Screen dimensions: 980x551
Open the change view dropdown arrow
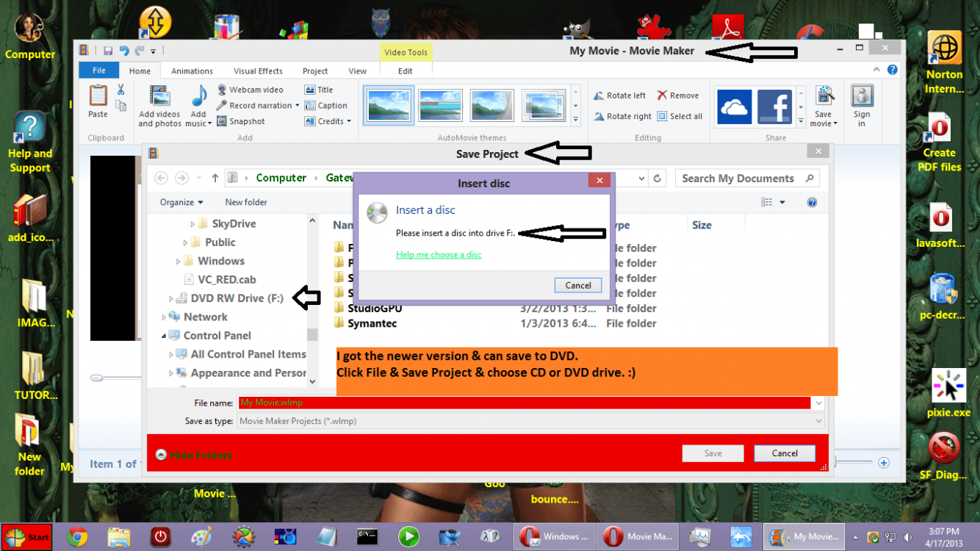[x=782, y=202]
